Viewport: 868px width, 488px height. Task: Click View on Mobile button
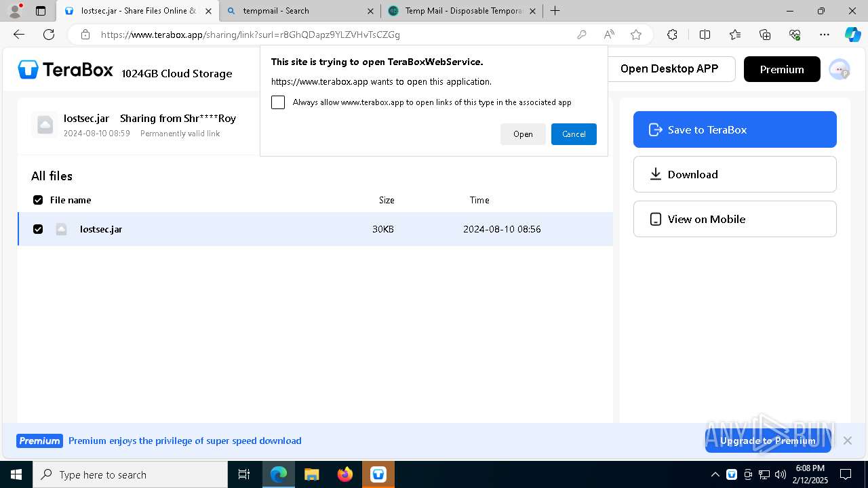(735, 219)
